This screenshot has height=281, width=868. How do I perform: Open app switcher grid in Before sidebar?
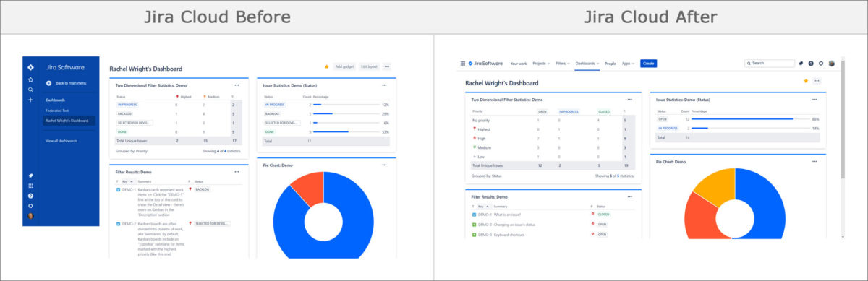tap(30, 186)
